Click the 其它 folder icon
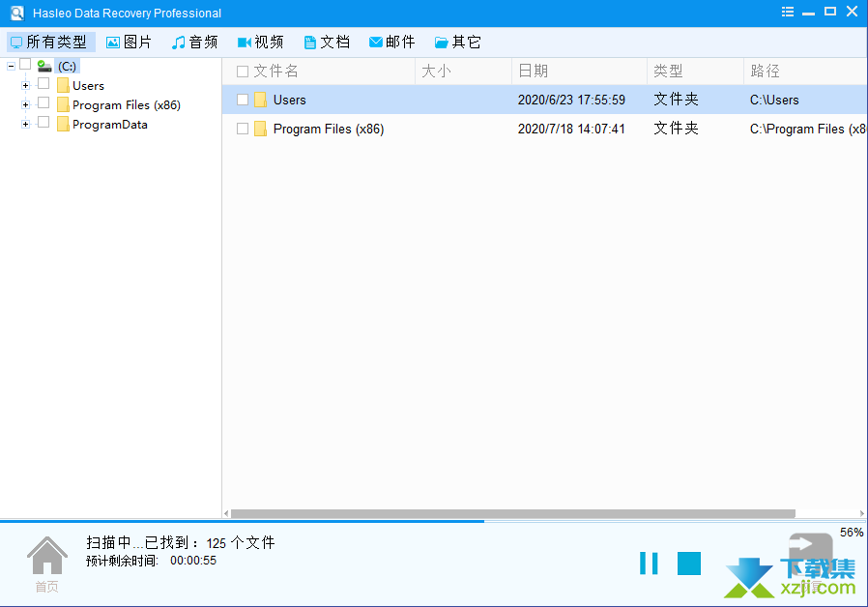This screenshot has width=868, height=607. coord(441,43)
